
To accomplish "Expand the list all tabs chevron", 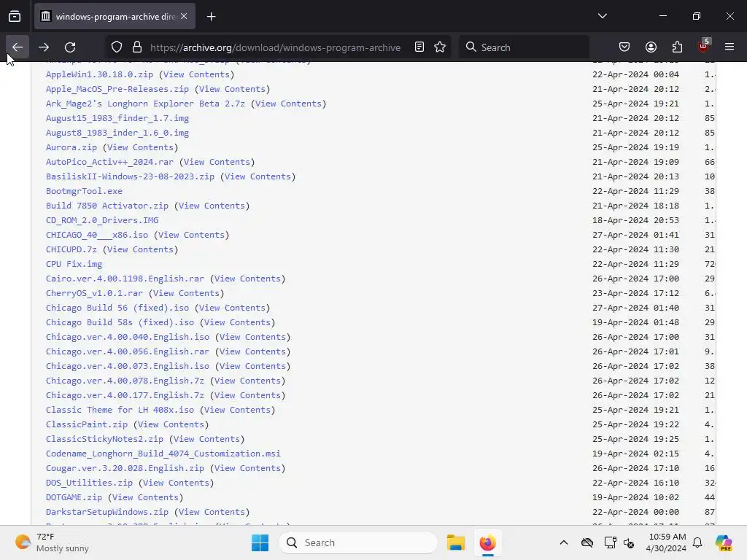I will 602,16.
